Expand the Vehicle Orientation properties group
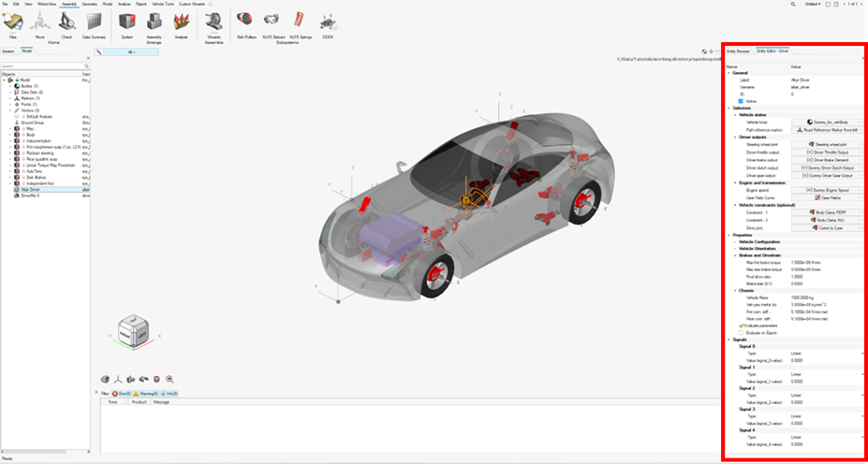 [735, 249]
